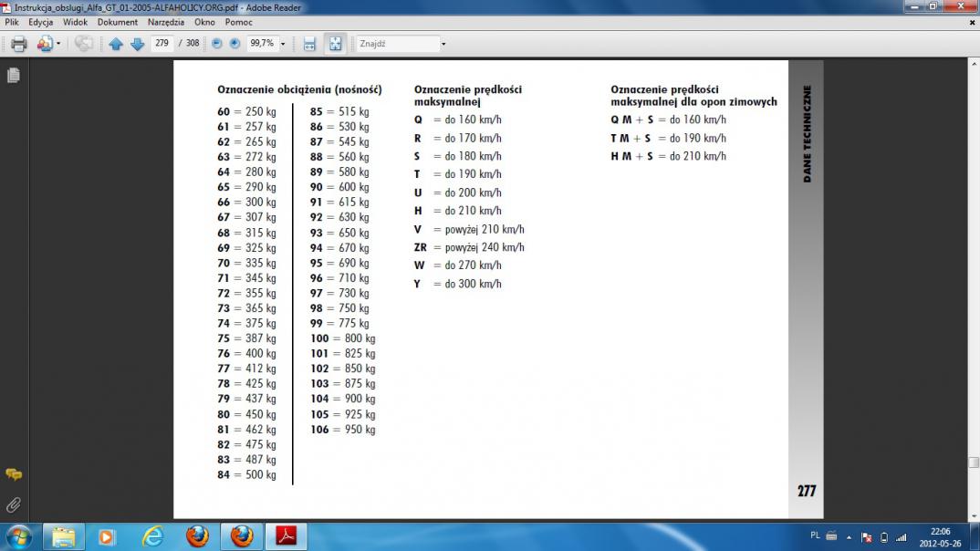Image resolution: width=980 pixels, height=551 pixels.
Task: Click the row 'T M + S = do 190 km/h'
Action: tap(669, 138)
